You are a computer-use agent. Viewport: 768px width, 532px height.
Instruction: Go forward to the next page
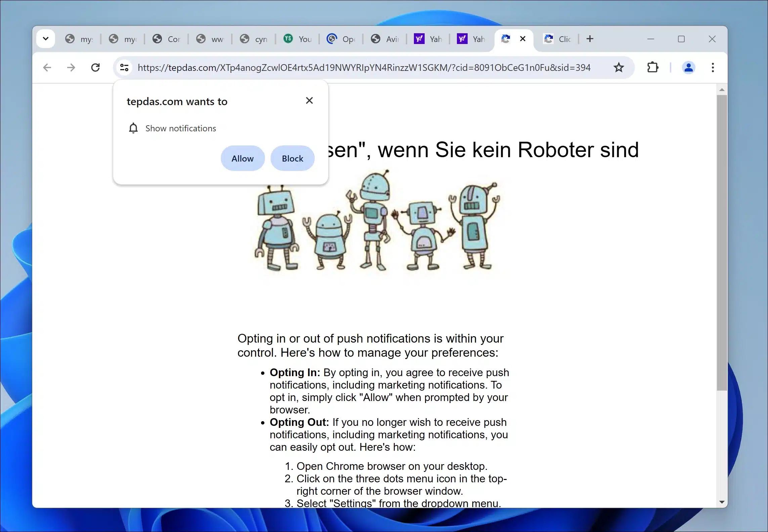click(71, 68)
